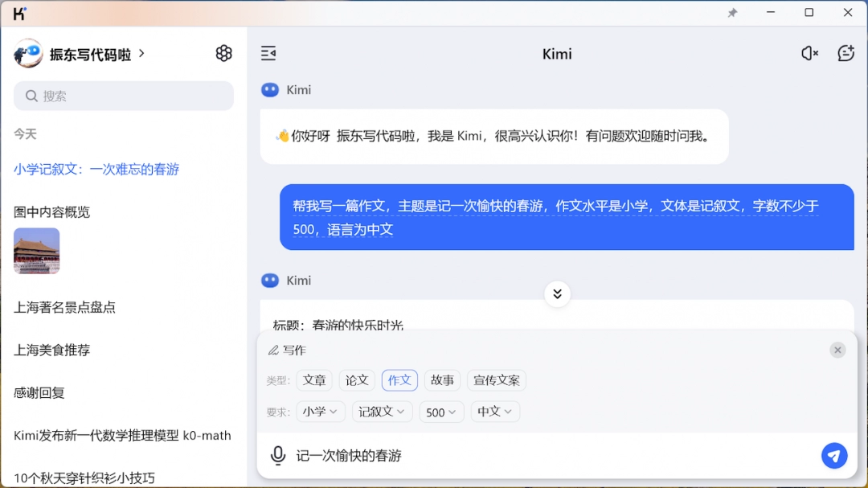Viewport: 868px width, 488px height.
Task: Jump to bottom with the double chevron button
Action: point(557,294)
